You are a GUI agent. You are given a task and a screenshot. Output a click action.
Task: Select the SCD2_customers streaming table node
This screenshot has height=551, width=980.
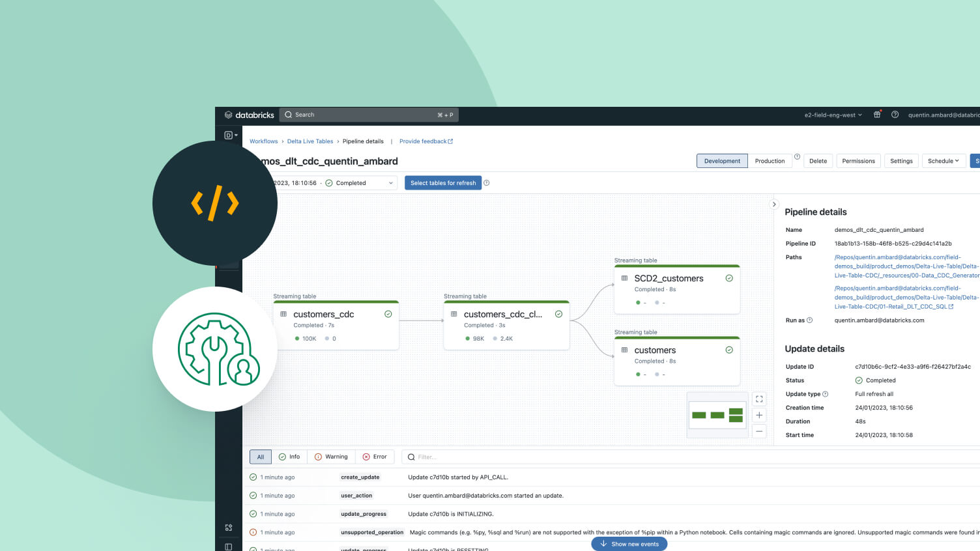click(x=677, y=289)
